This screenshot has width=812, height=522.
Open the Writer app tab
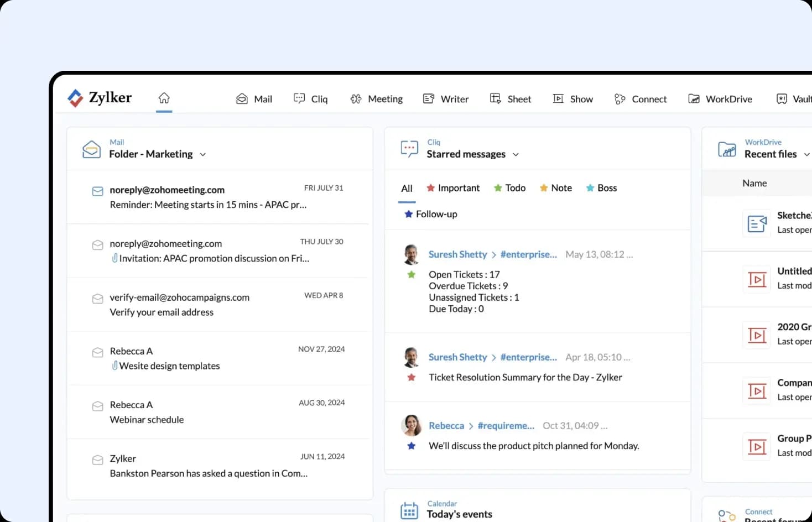point(446,99)
